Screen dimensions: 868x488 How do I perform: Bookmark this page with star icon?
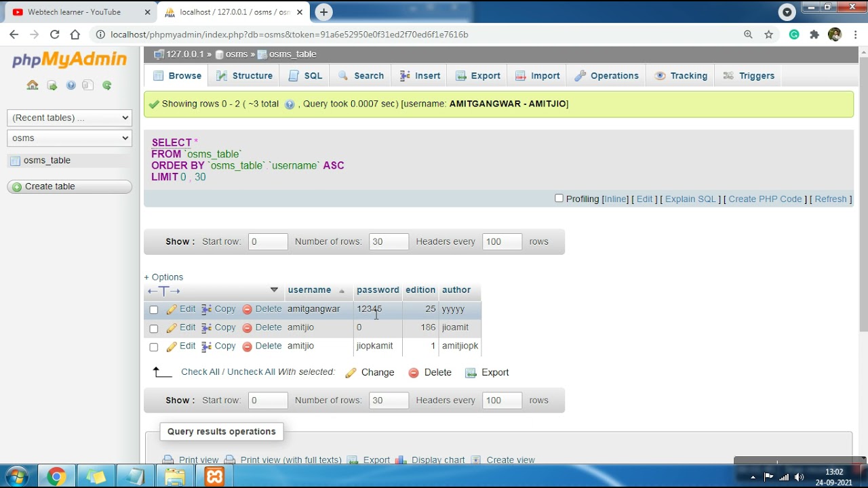click(768, 35)
